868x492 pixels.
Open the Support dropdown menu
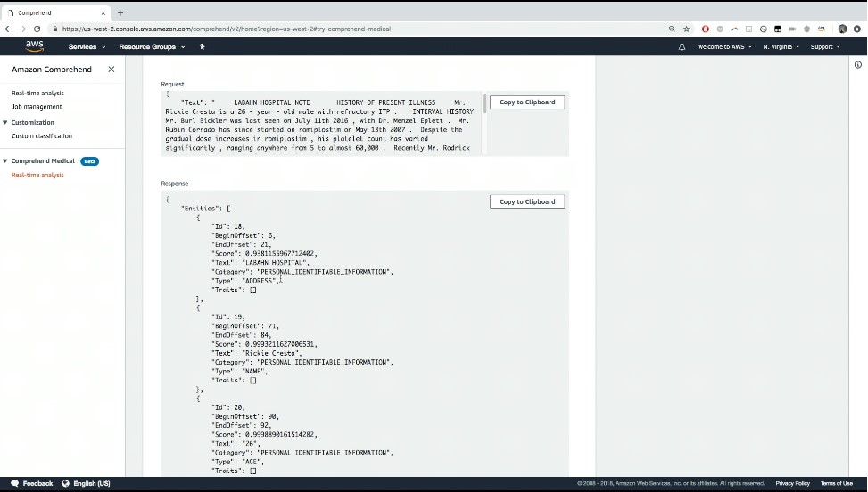[825, 47]
